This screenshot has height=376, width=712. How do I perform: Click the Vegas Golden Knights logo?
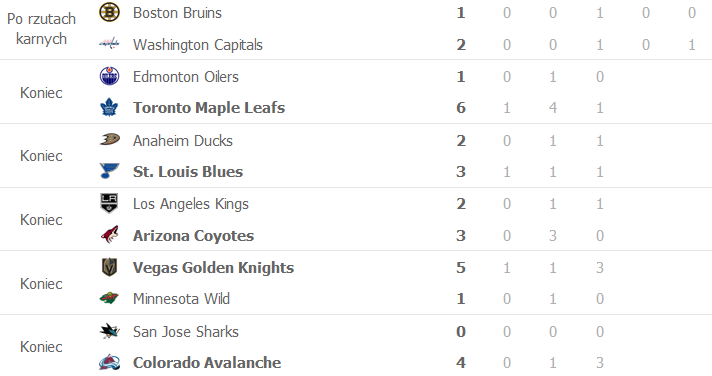click(109, 267)
